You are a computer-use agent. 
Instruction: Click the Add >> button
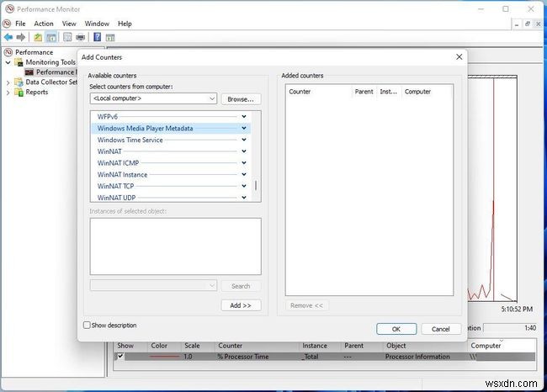241,305
